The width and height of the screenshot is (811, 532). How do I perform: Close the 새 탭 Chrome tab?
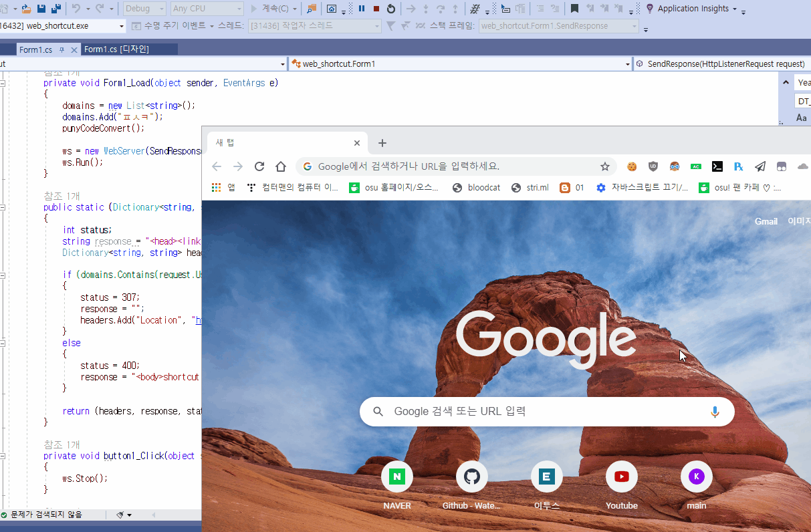357,143
